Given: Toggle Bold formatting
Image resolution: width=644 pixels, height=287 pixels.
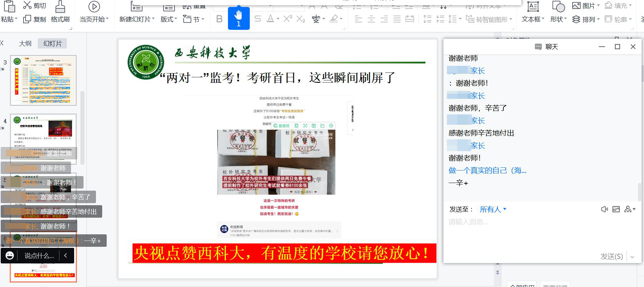Looking at the screenshot, I should [x=219, y=19].
